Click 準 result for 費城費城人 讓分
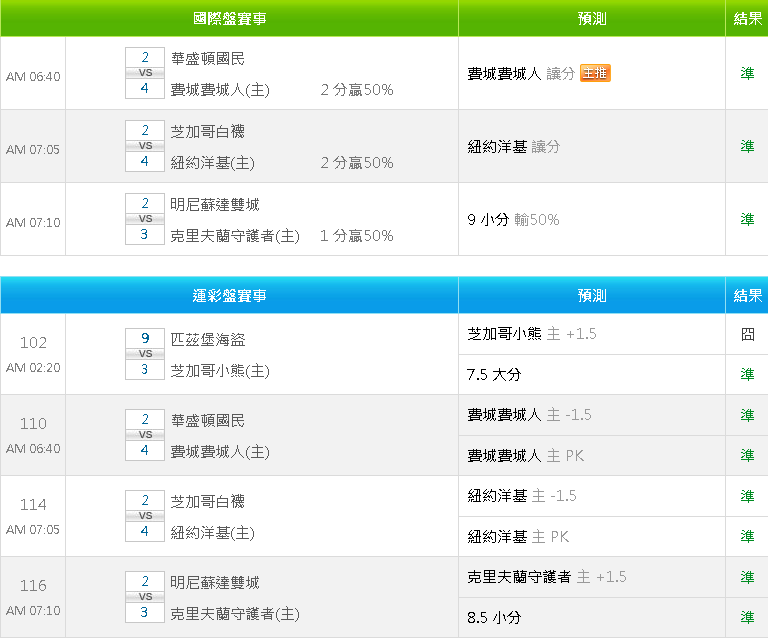The image size is (768, 639). [x=747, y=73]
